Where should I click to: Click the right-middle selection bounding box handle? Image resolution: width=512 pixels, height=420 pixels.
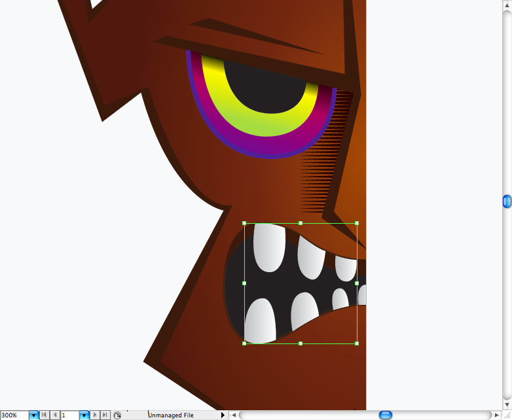(x=357, y=283)
